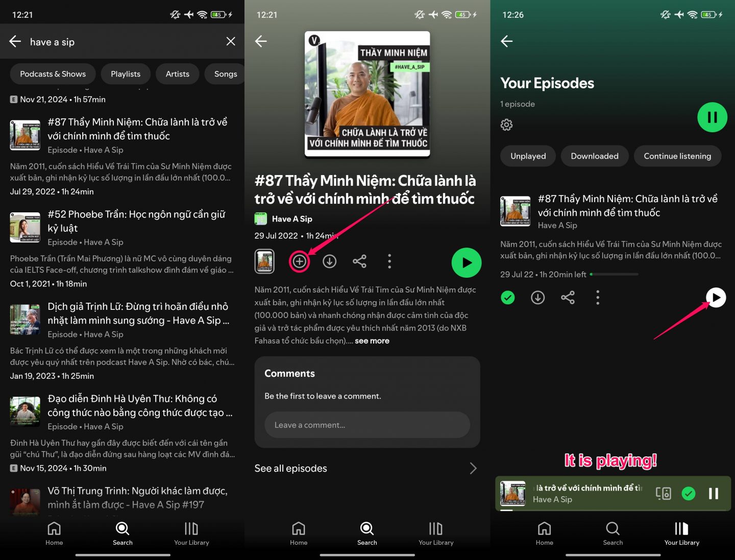Screen dimensions: 735x560
Task: Open 'See all episodes' chevron row
Action: [x=366, y=468]
